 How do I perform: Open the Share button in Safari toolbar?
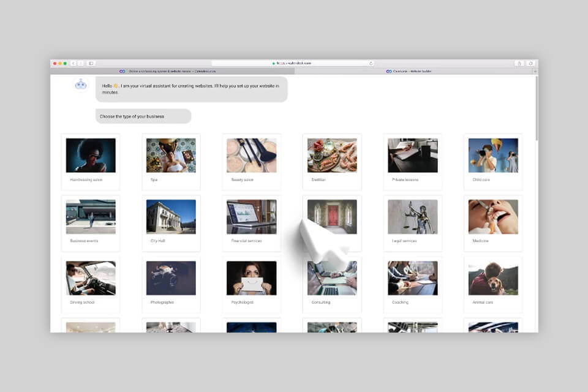[519, 64]
